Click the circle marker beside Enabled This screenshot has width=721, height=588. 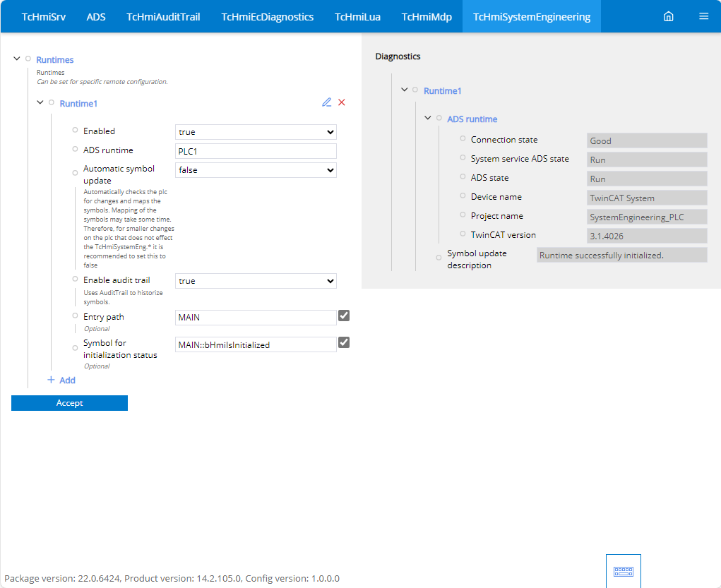point(75,130)
